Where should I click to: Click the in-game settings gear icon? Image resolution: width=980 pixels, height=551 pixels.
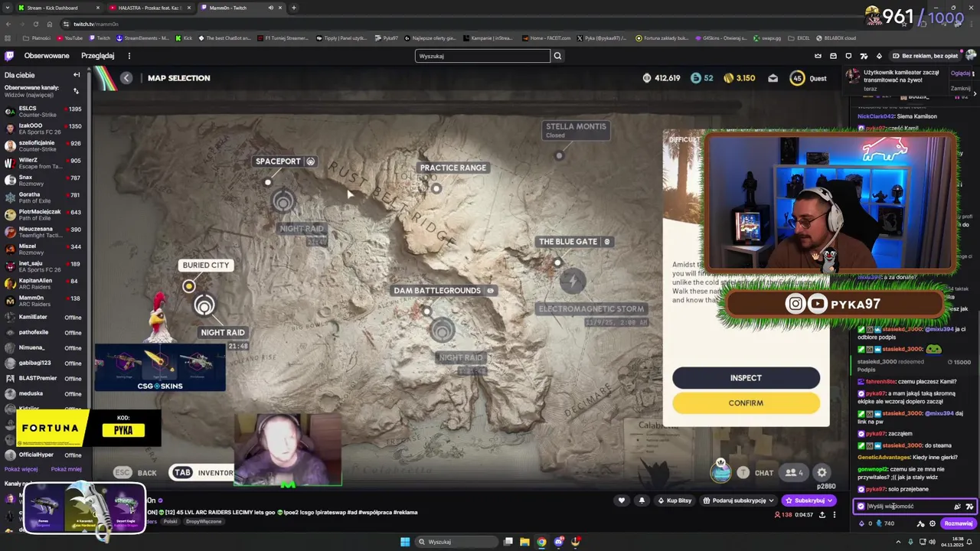(x=822, y=472)
